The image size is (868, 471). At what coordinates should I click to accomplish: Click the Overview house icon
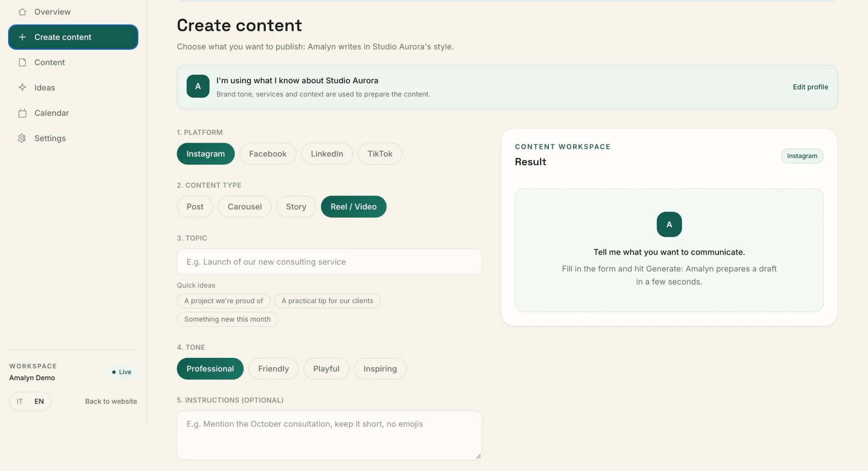(22, 12)
